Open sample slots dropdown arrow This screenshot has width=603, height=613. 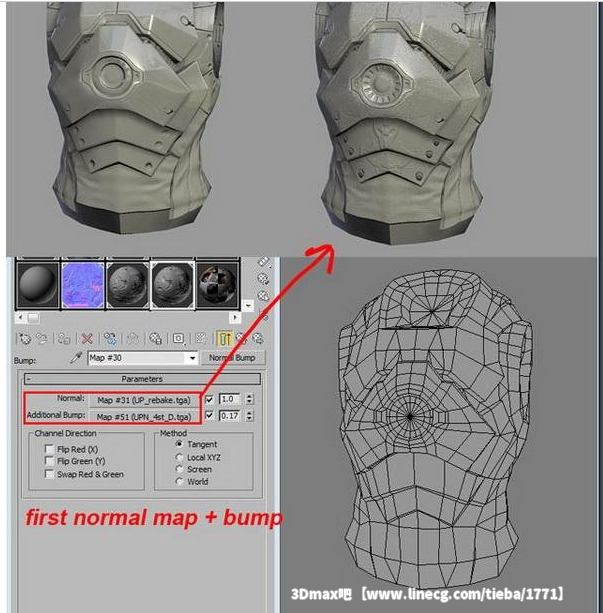pos(248,305)
